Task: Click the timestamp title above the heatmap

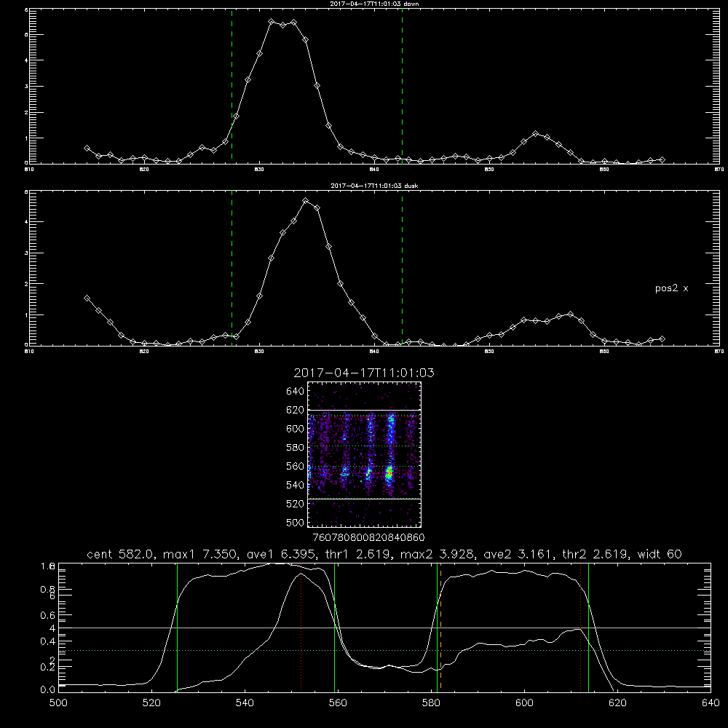Action: [364, 373]
